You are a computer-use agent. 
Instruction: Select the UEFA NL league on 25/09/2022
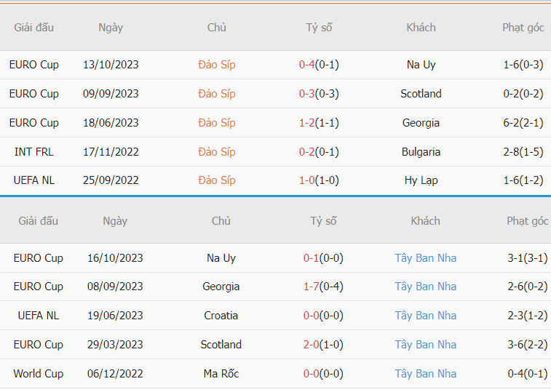click(x=34, y=180)
